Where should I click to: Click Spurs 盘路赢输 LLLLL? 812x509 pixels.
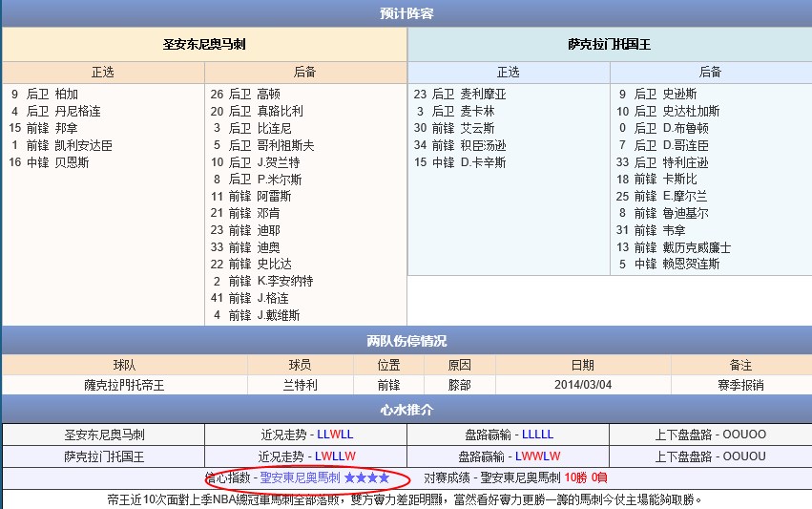537,435
